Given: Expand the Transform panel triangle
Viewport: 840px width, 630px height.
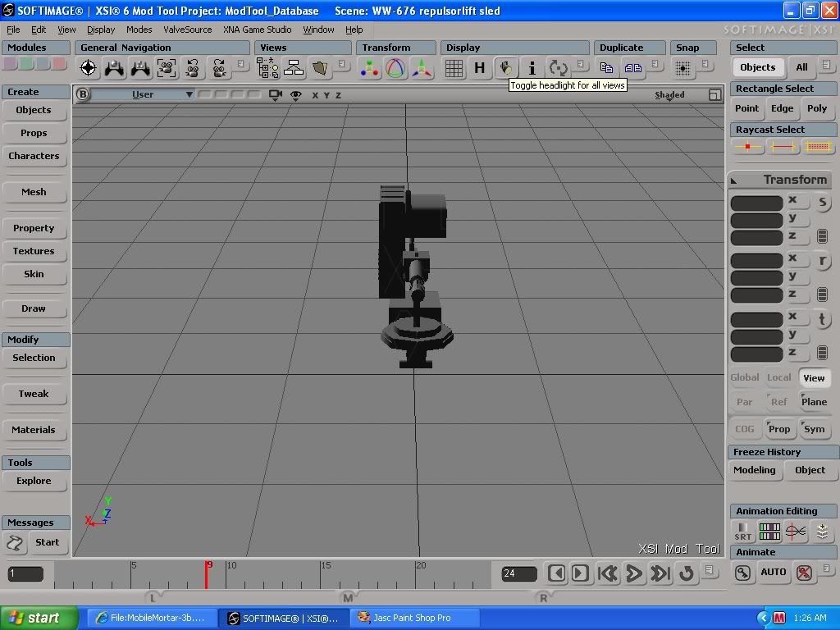Looking at the screenshot, I should coord(734,181).
